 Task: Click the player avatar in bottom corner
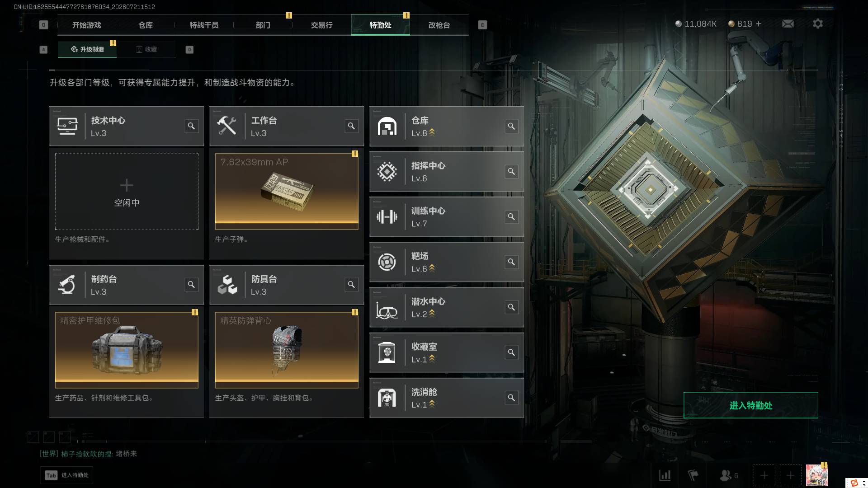pos(816,475)
